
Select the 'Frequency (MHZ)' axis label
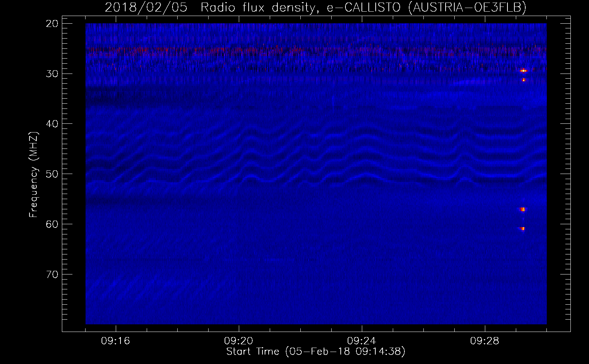(33, 175)
